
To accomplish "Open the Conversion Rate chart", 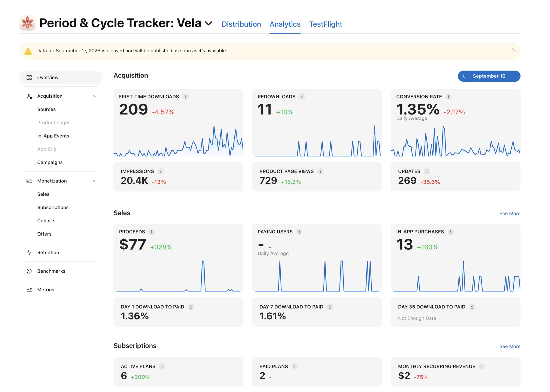I will pyautogui.click(x=455, y=141).
